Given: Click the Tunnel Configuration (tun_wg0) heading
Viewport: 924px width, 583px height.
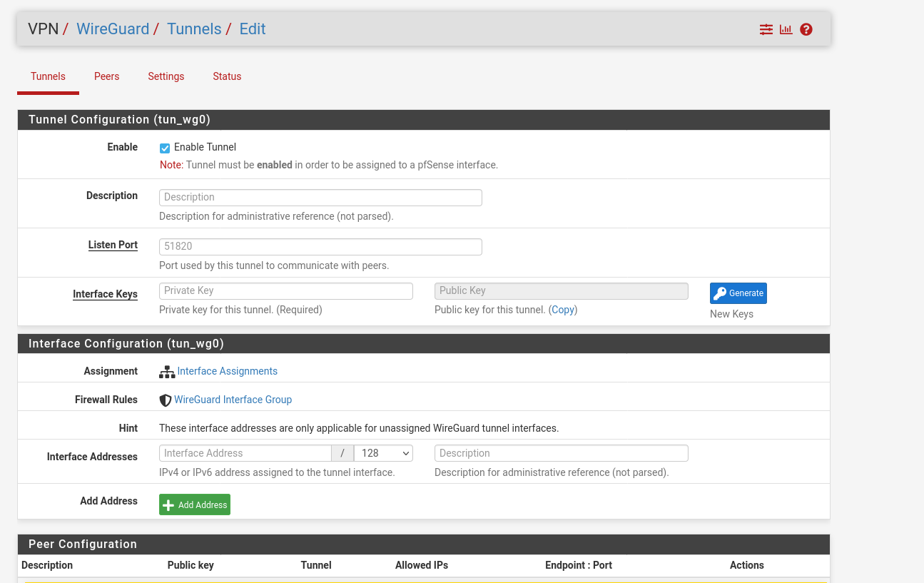Looking at the screenshot, I should point(119,120).
